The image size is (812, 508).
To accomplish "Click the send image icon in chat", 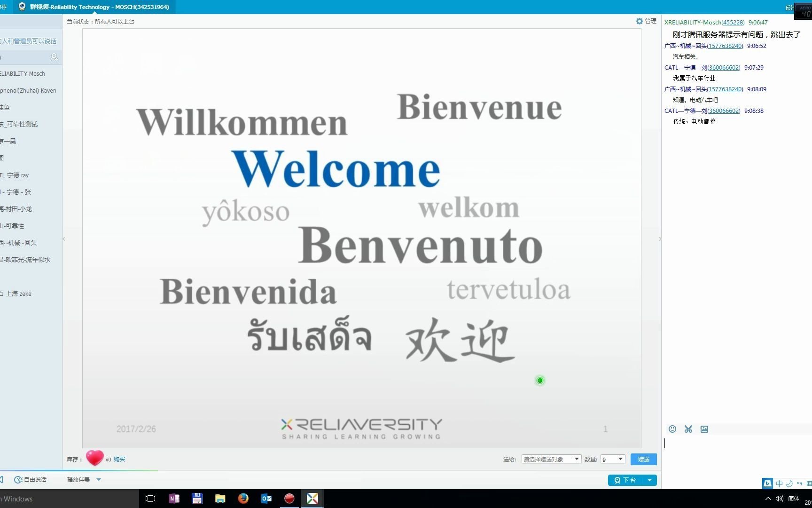I will pos(704,429).
